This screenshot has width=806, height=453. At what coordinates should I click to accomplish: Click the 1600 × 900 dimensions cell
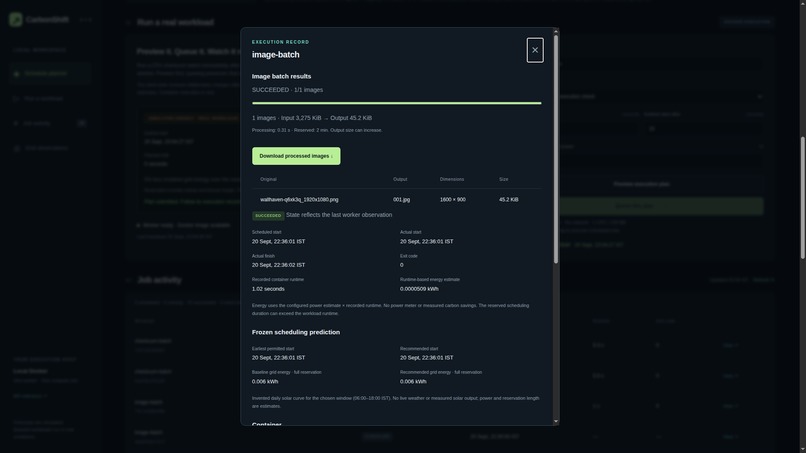point(452,200)
